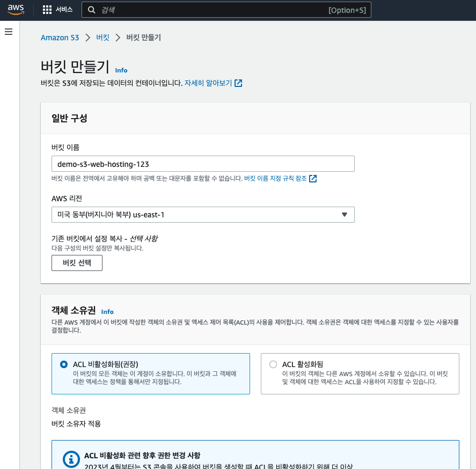The image size is (476, 469).
Task: Click the 버킷 이름 field label
Action: (x=65, y=148)
